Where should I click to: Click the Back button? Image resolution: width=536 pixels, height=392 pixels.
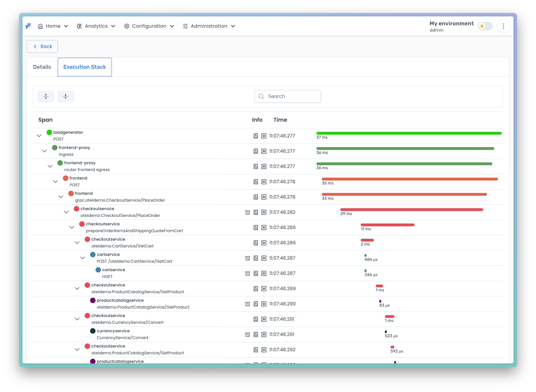(42, 46)
